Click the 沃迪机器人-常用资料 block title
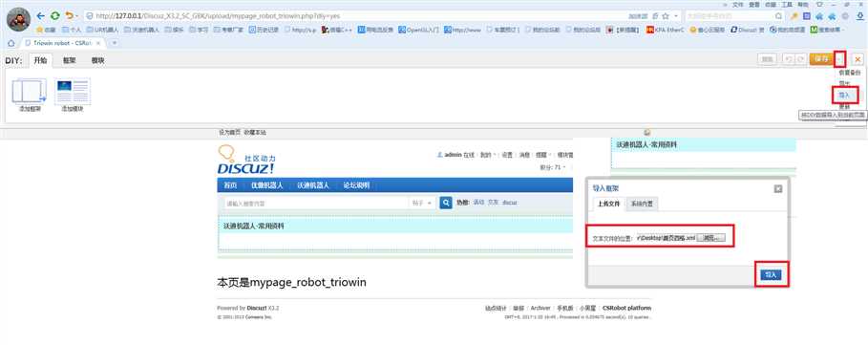Viewport: 868px width, 345px height. pyautogui.click(x=254, y=226)
